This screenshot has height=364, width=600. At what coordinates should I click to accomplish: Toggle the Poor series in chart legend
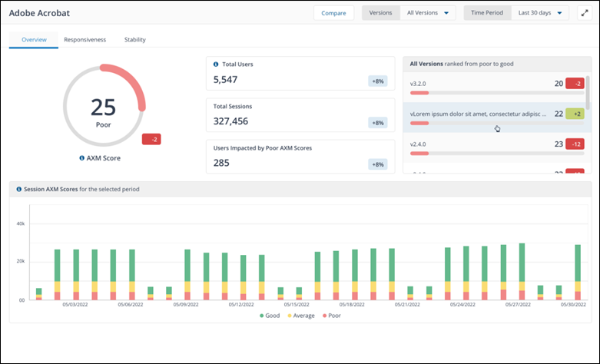pos(330,316)
